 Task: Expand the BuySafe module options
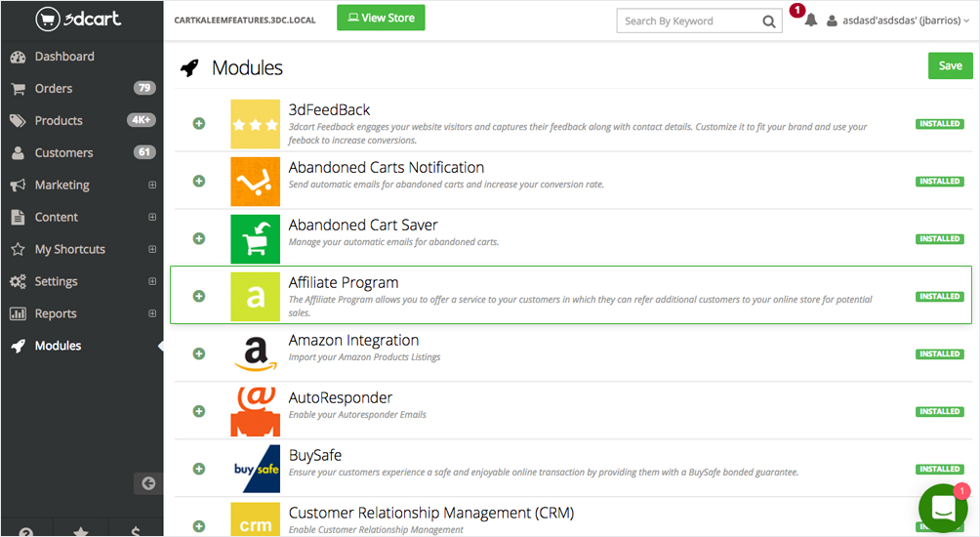199,469
